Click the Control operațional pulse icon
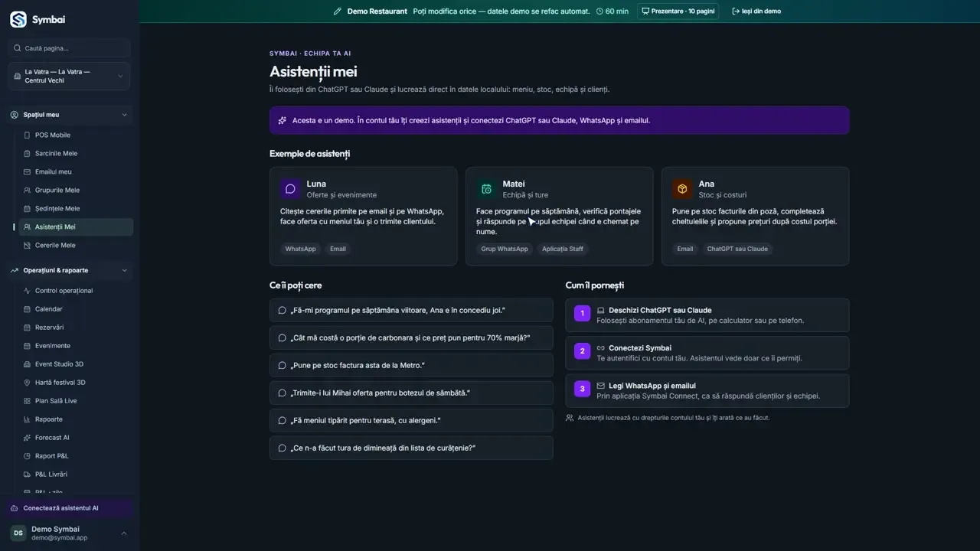980x551 pixels. pyautogui.click(x=28, y=291)
